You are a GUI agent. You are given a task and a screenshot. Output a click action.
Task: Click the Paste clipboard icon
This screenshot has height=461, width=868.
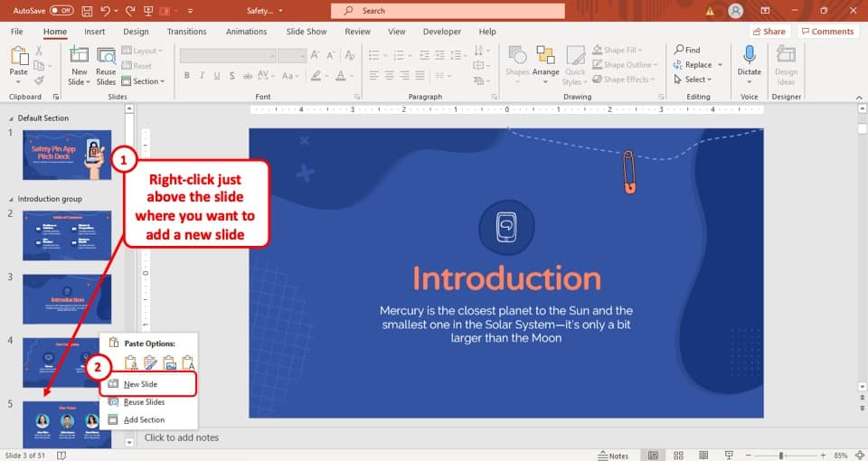[19, 56]
